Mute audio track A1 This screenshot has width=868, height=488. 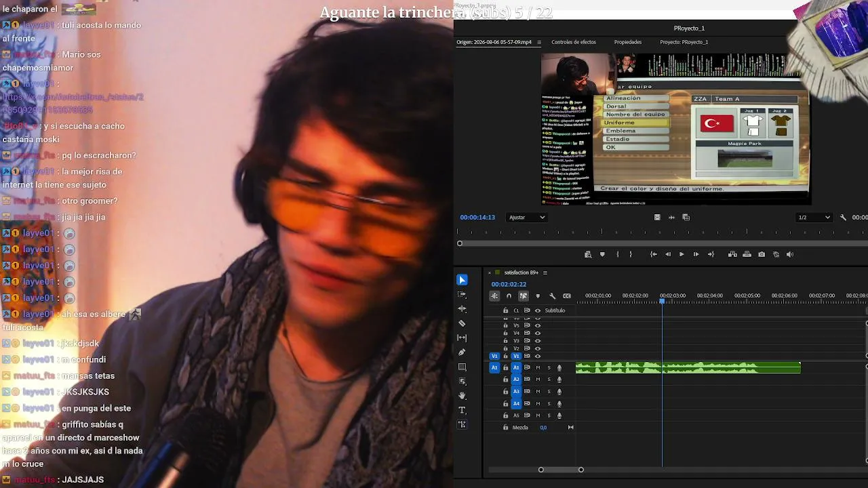[x=538, y=368]
